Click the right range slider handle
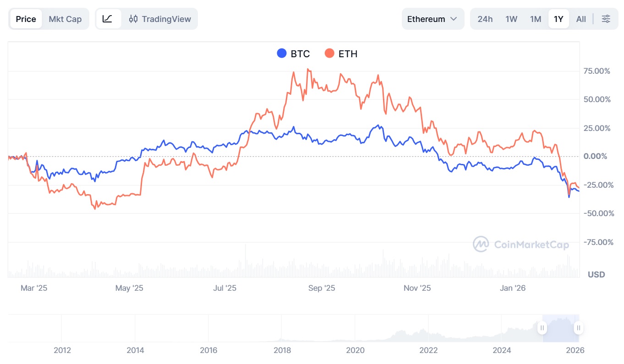Viewport: 624px width, 364px height. point(579,328)
